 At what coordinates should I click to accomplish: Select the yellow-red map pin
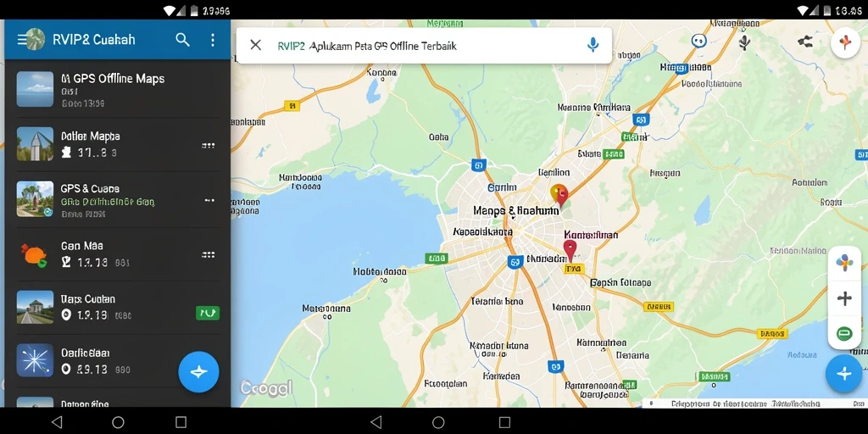(x=559, y=196)
